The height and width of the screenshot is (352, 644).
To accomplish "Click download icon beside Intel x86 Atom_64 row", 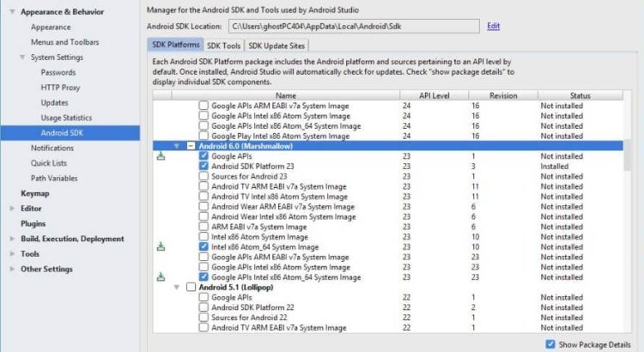I will pos(161,246).
